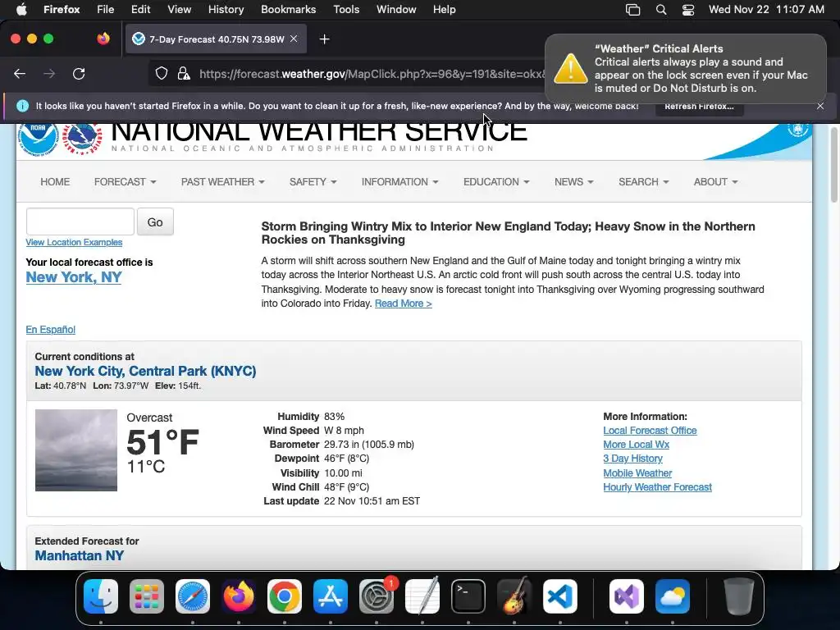Open the Bookmarks menu
The image size is (840, 630).
tap(288, 9)
